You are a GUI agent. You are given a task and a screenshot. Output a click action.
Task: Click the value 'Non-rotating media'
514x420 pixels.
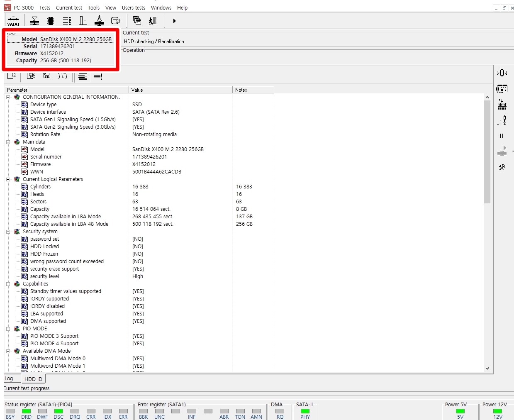[x=154, y=134]
